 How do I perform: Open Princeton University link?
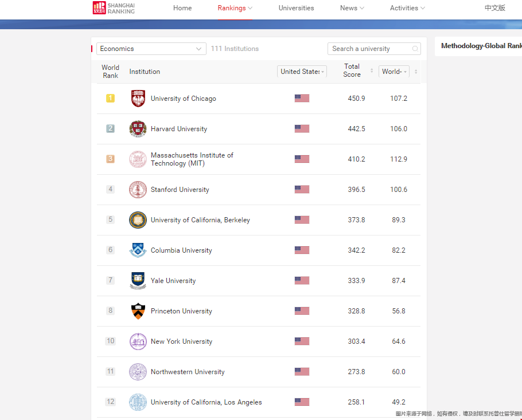click(x=181, y=311)
